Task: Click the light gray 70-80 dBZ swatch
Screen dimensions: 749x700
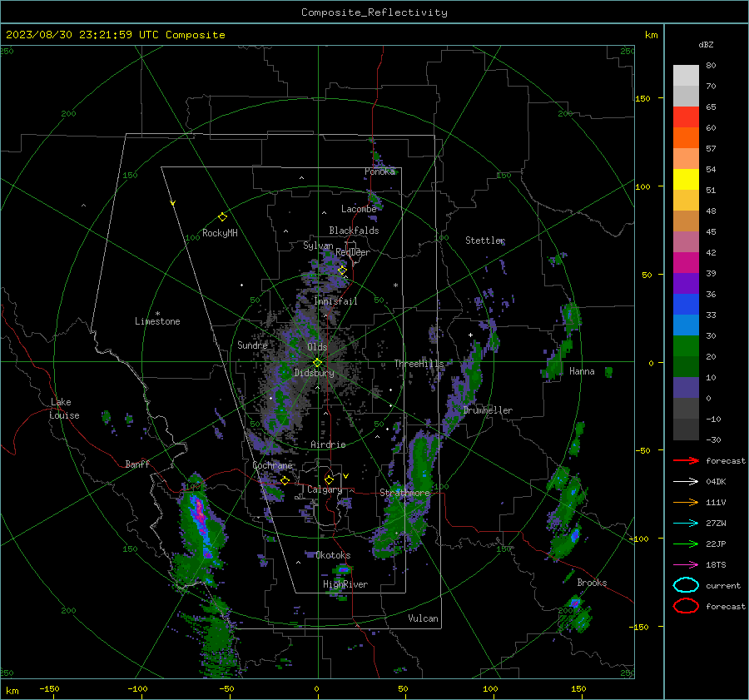Action: tap(686, 76)
